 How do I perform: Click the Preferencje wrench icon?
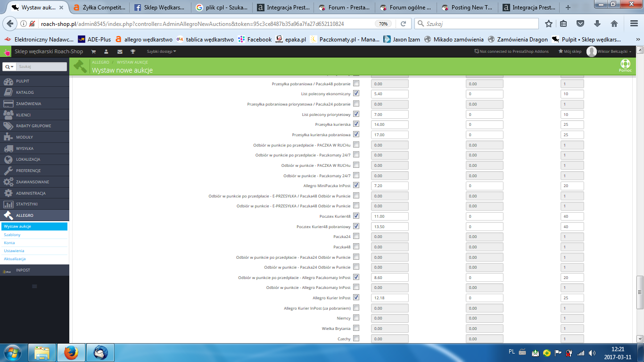coord(8,171)
